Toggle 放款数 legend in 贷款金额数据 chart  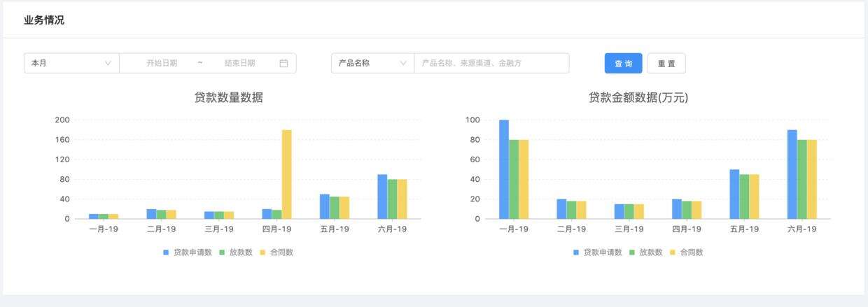point(645,252)
